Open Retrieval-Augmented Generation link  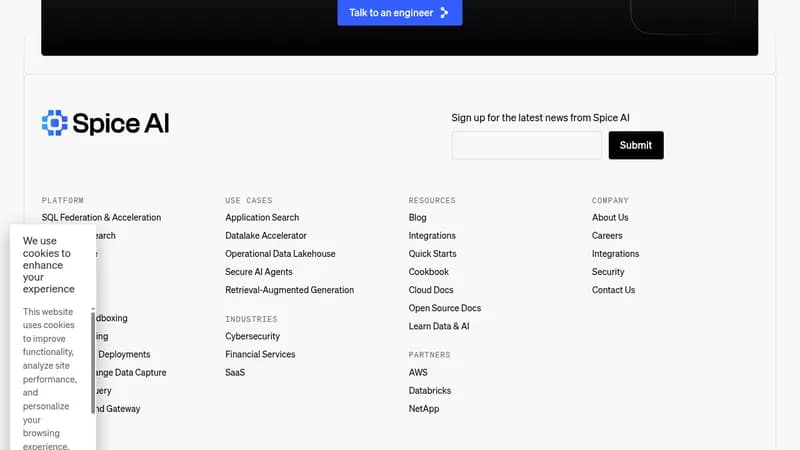289,290
